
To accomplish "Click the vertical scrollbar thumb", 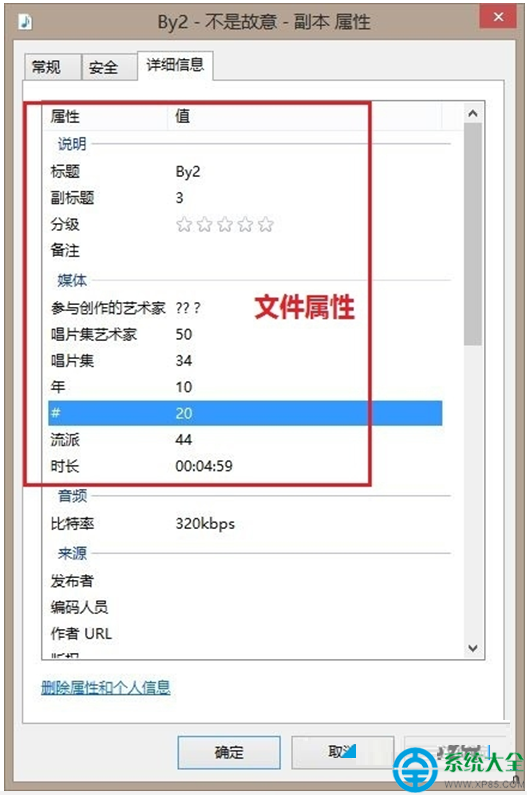I will (x=473, y=234).
